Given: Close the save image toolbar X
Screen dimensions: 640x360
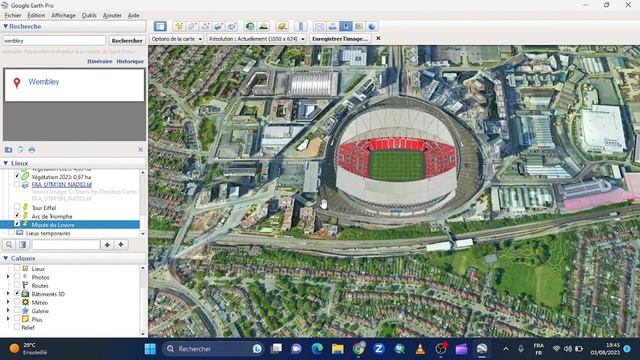Looking at the screenshot, I should click(x=378, y=38).
